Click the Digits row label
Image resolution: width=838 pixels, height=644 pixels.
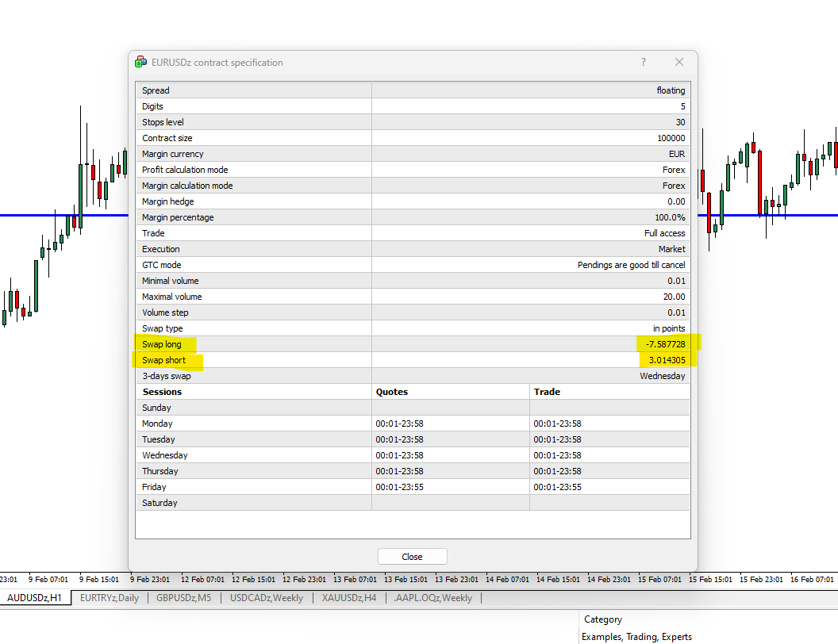(152, 107)
